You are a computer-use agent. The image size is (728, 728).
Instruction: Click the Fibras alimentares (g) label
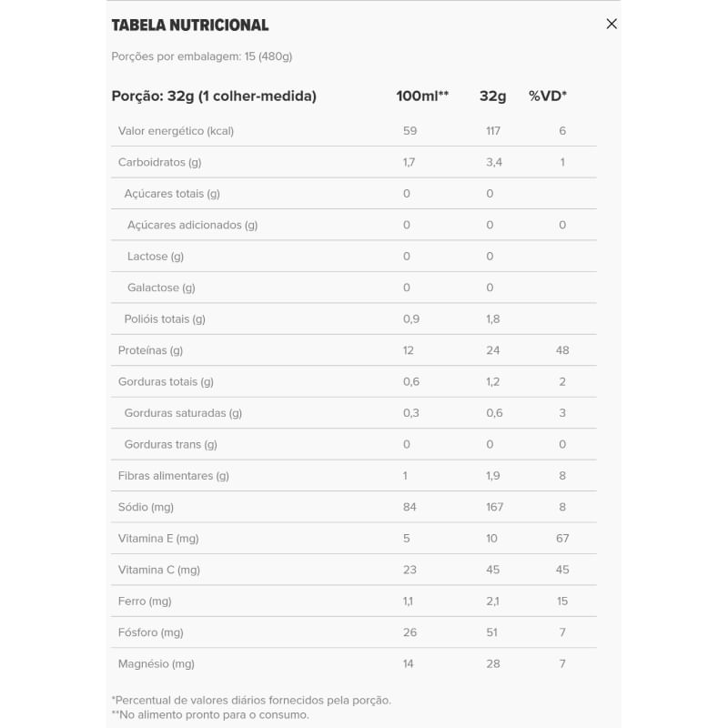pyautogui.click(x=173, y=476)
